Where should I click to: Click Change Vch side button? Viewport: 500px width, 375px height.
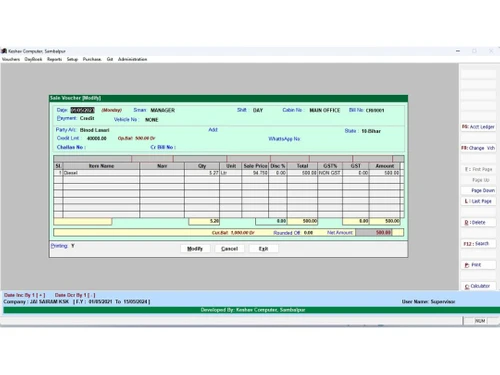(x=478, y=148)
